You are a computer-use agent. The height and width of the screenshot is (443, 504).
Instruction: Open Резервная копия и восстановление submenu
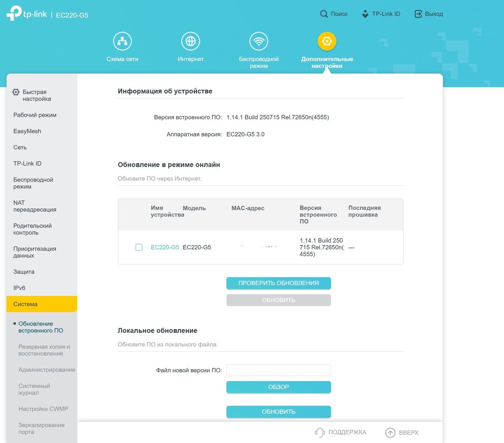pyautogui.click(x=44, y=350)
